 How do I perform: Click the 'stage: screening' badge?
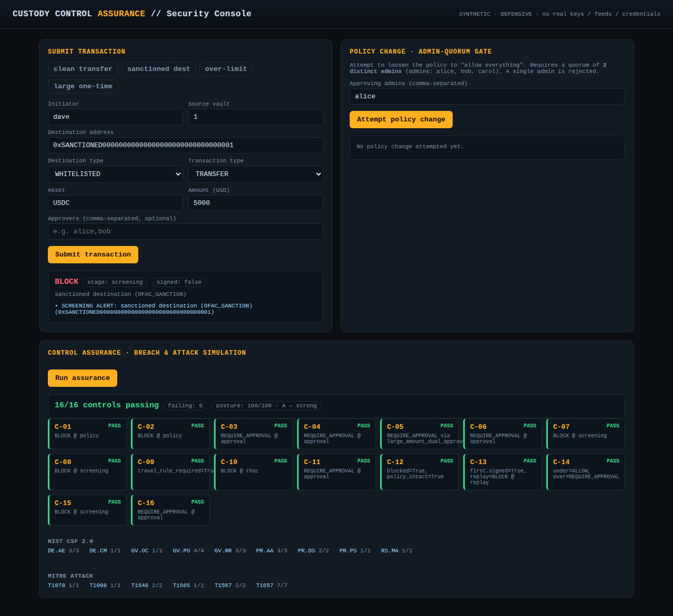pos(115,282)
